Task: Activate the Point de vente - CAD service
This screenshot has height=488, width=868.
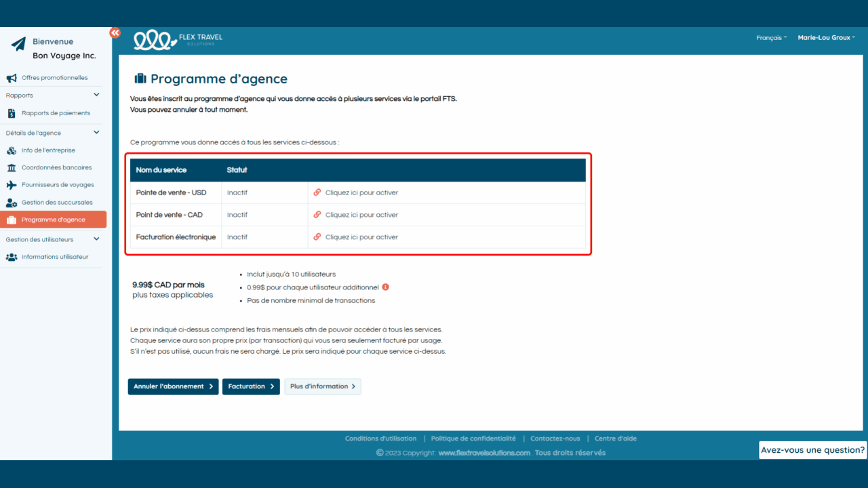Action: pyautogui.click(x=361, y=215)
